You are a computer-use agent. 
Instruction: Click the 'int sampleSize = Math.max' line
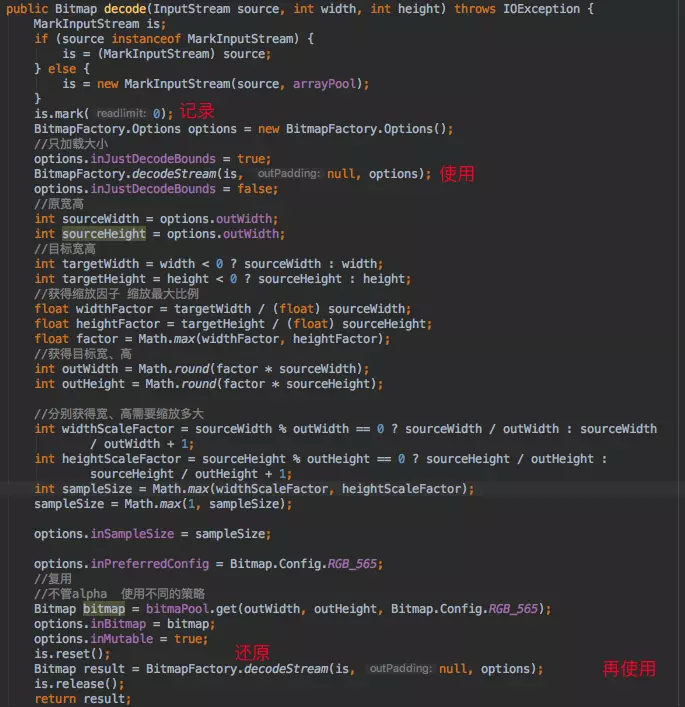click(x=254, y=489)
